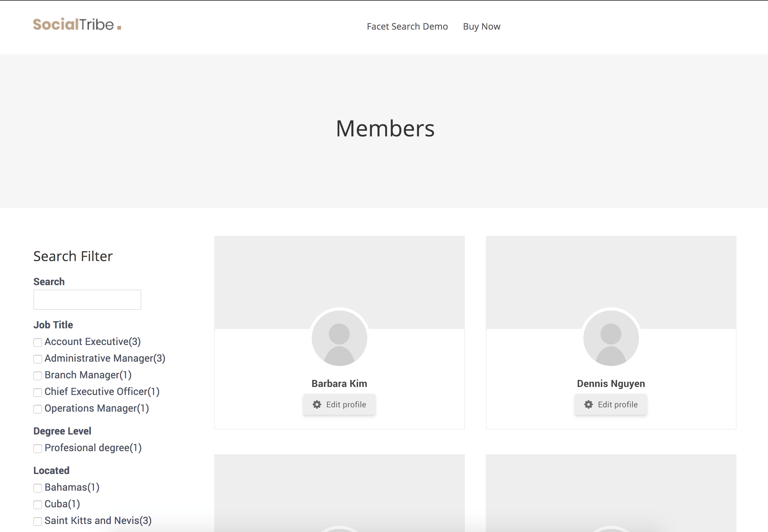The height and width of the screenshot is (532, 768).
Task: Open the Facet Search Demo menu item
Action: click(x=407, y=26)
